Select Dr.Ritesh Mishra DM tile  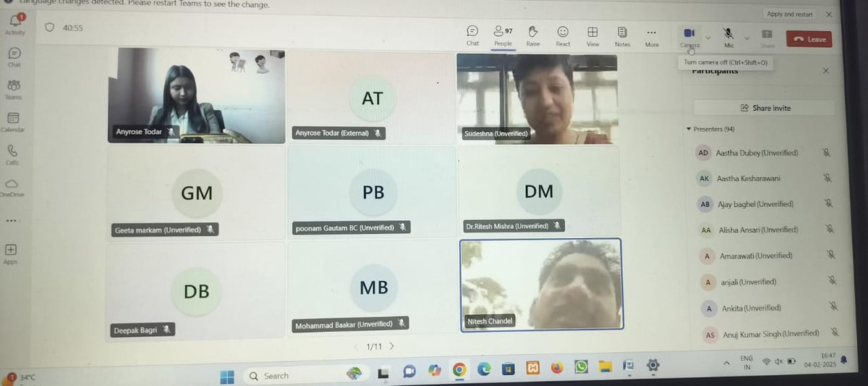(x=538, y=191)
